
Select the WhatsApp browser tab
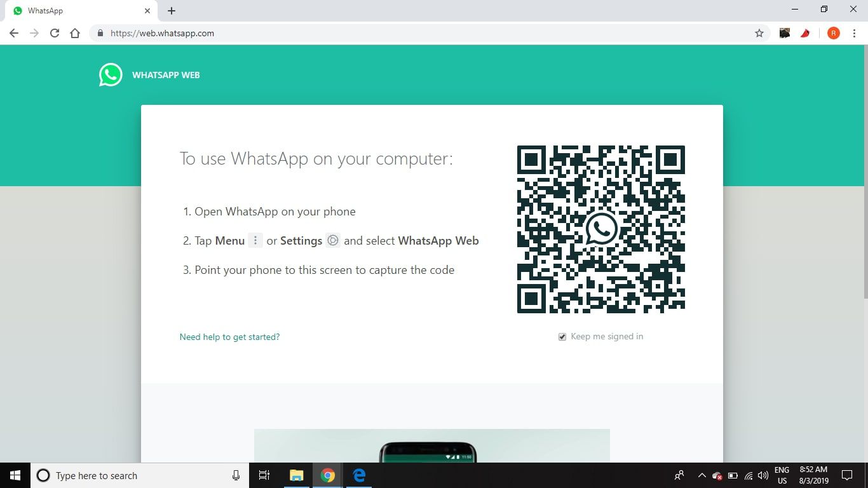[x=76, y=11]
